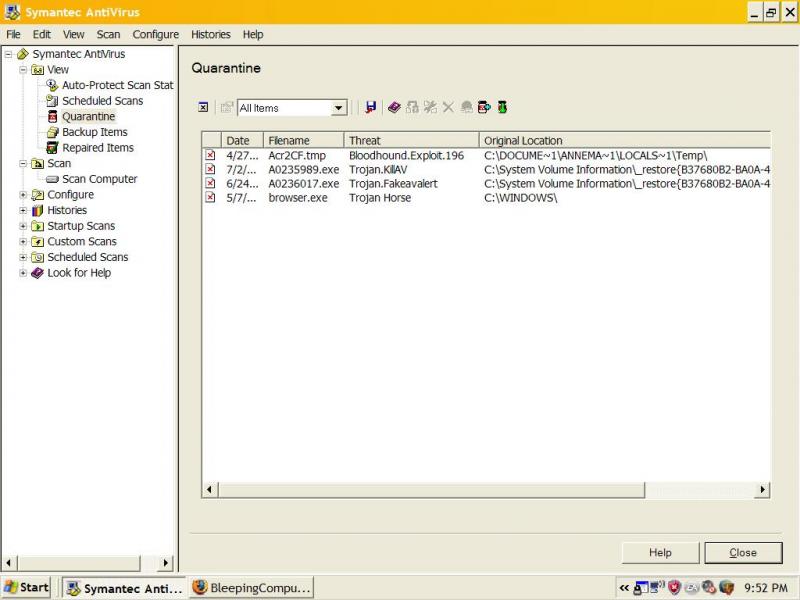Sort list by Original Location column header

[624, 140]
